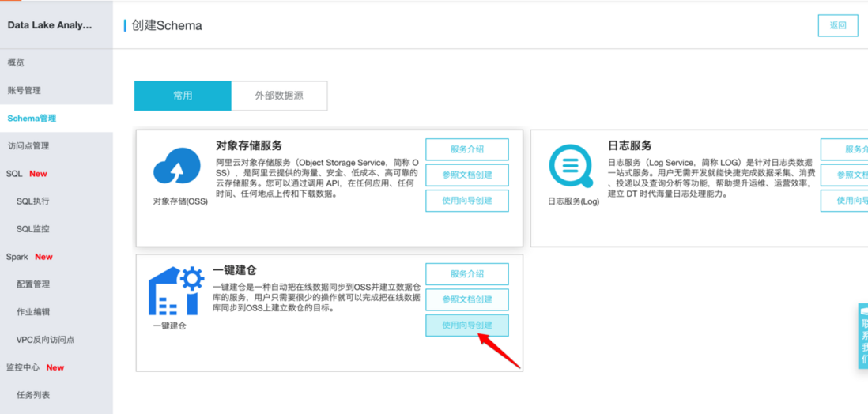The height and width of the screenshot is (414, 868).
Task: Click 服务介绍 for 一键建仓
Action: (x=466, y=274)
